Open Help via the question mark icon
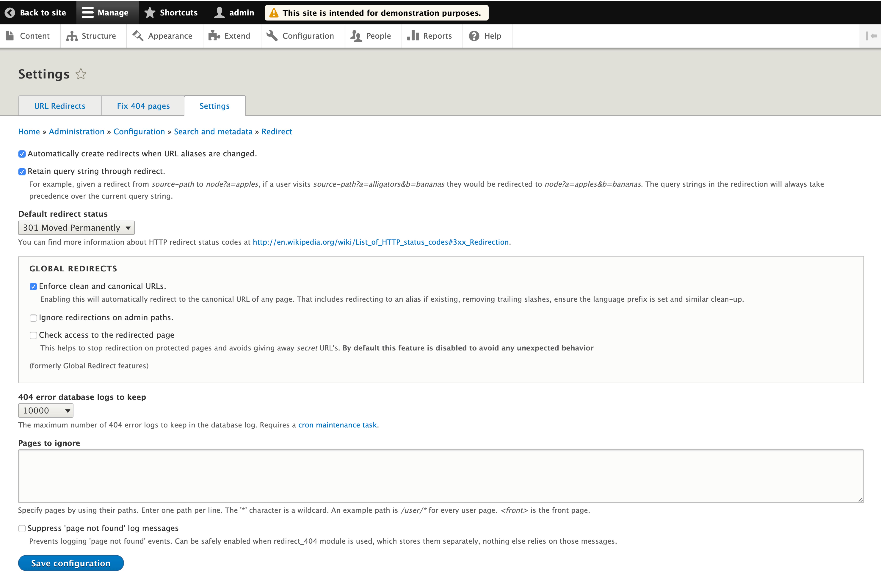 pyautogui.click(x=474, y=36)
